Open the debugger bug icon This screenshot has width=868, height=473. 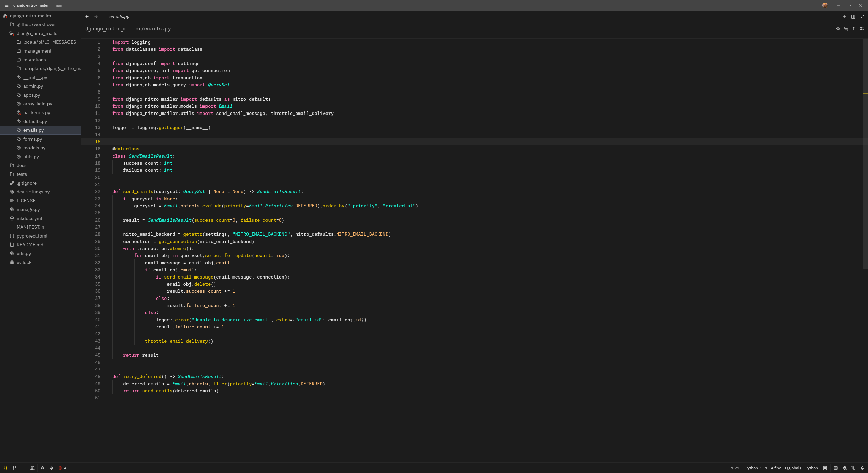tap(845, 468)
